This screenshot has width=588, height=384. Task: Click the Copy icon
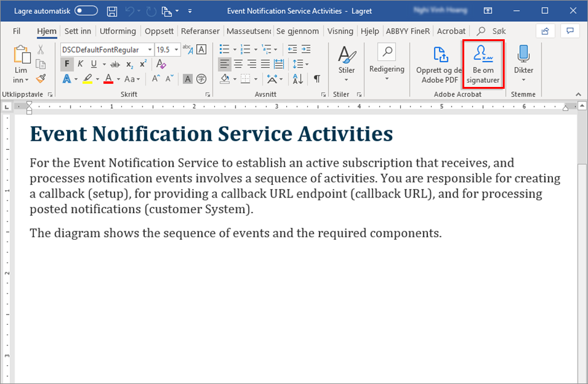40,64
